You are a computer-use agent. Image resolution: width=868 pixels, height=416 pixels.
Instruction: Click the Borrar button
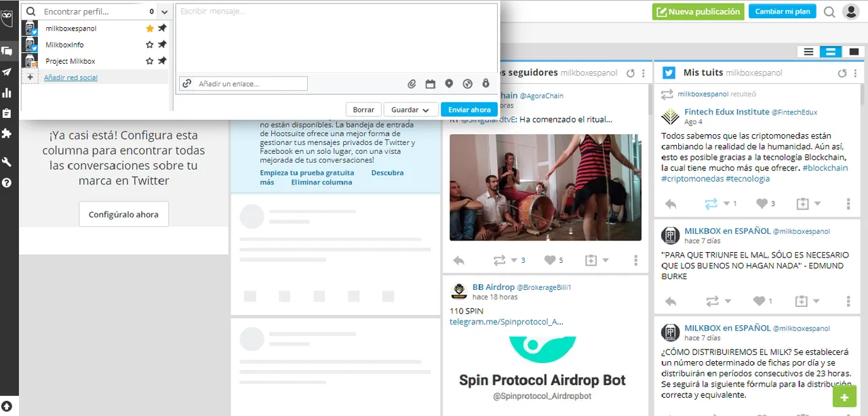(x=363, y=110)
